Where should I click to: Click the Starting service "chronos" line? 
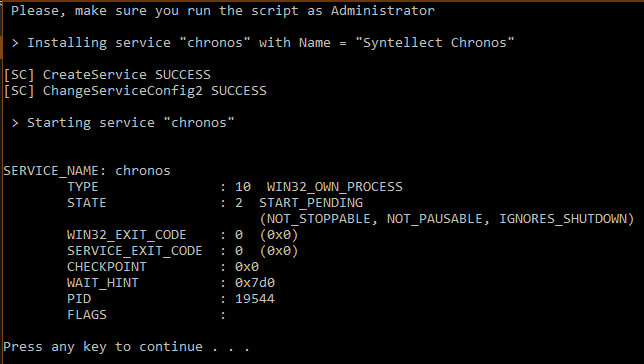tap(123, 123)
